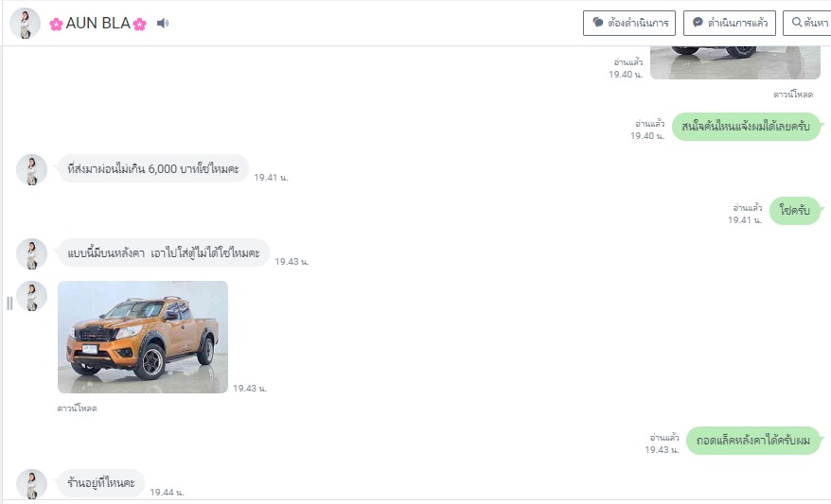Select the message ร้านอยู่ที่ไหนคะ

[x=100, y=483]
